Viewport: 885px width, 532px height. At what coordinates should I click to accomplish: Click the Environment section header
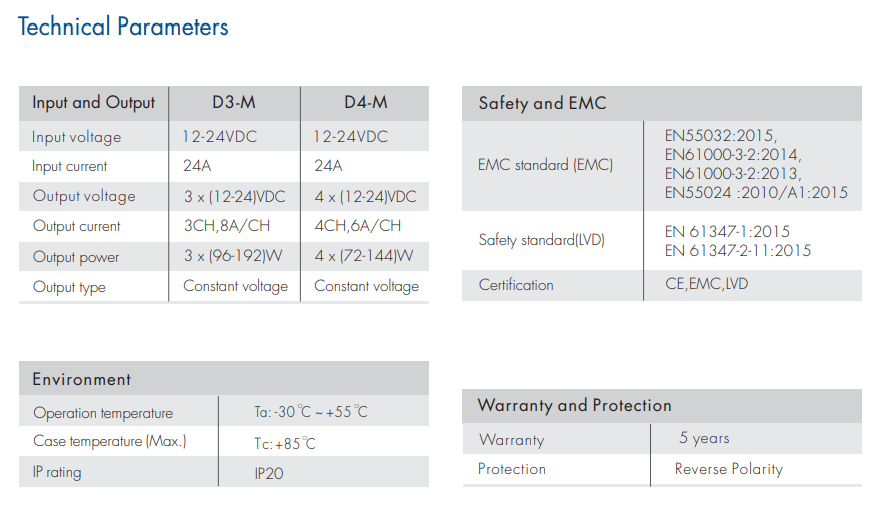pos(81,379)
